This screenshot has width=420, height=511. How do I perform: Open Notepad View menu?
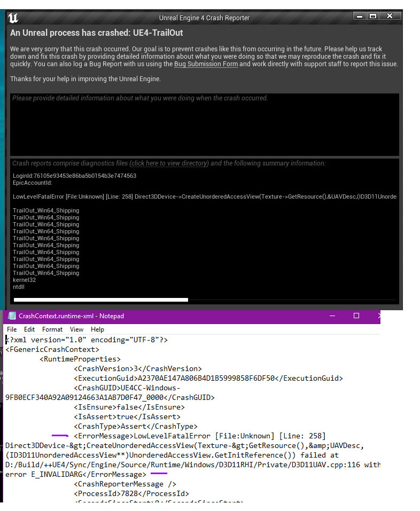click(76, 329)
